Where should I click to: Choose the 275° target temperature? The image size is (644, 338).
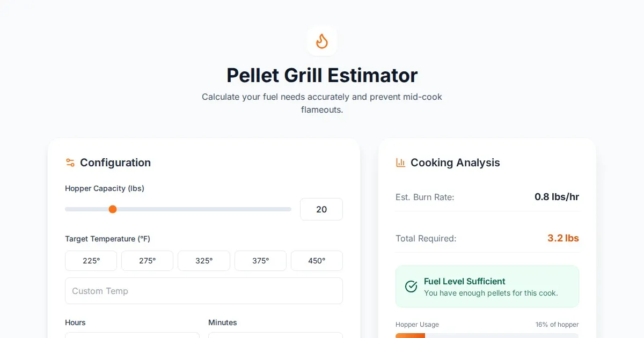click(x=147, y=261)
